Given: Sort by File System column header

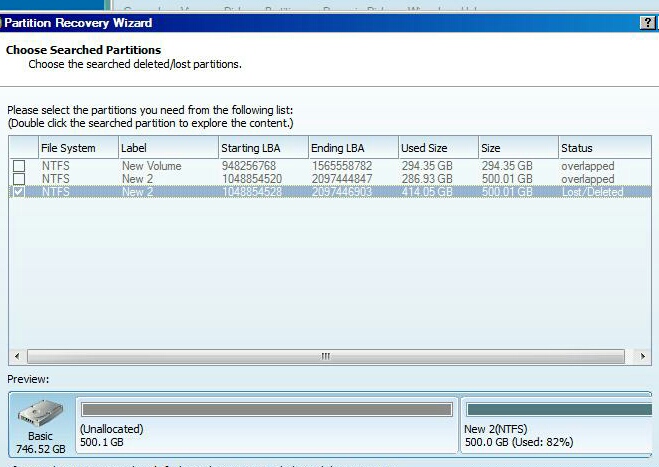Looking at the screenshot, I should pyautogui.click(x=78, y=148).
